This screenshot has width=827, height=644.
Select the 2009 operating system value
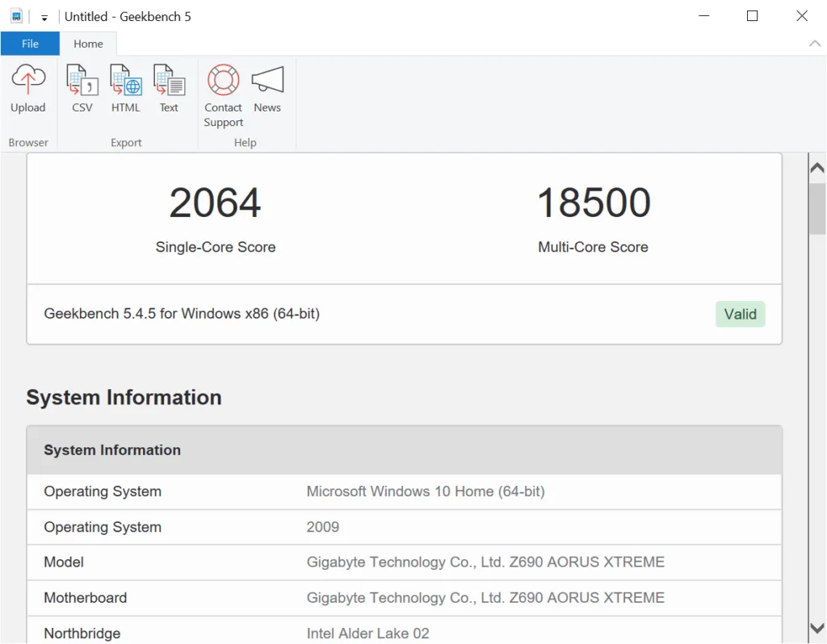point(323,527)
